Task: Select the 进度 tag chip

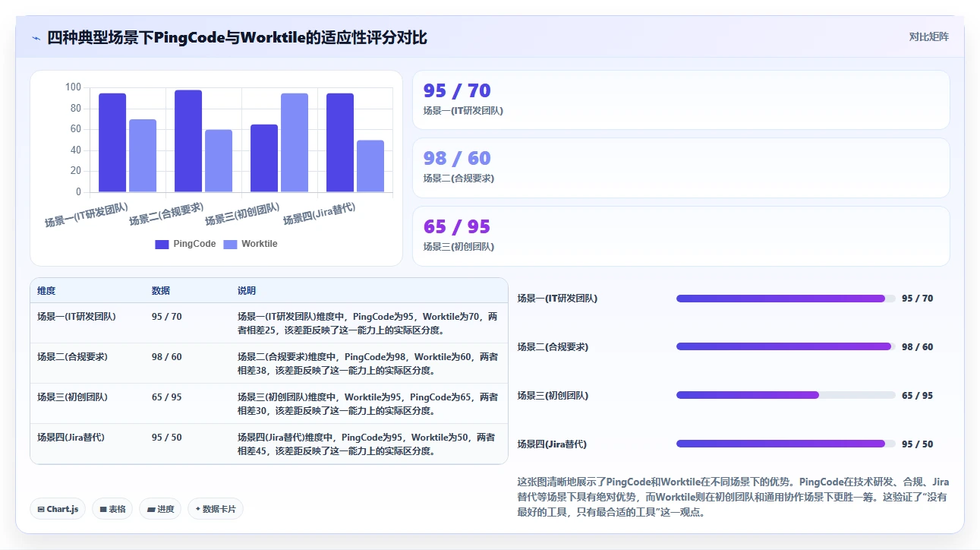Action: (160, 509)
